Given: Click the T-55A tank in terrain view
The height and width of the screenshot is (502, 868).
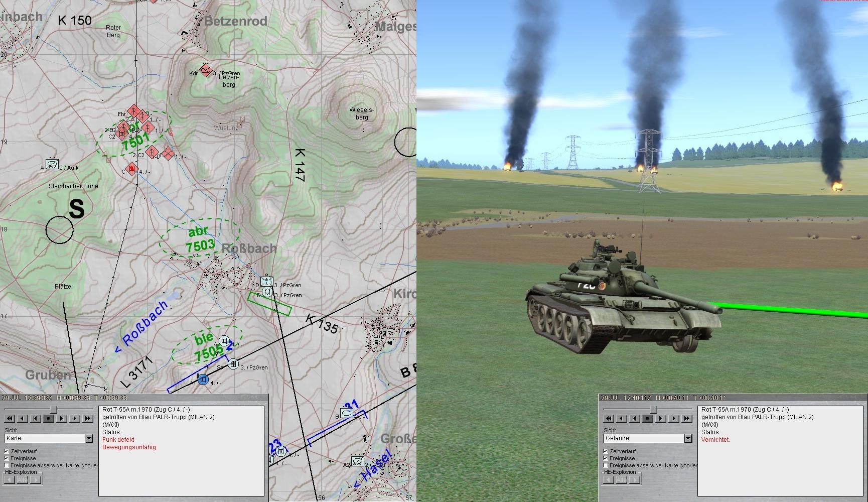Looking at the screenshot, I should [622, 301].
